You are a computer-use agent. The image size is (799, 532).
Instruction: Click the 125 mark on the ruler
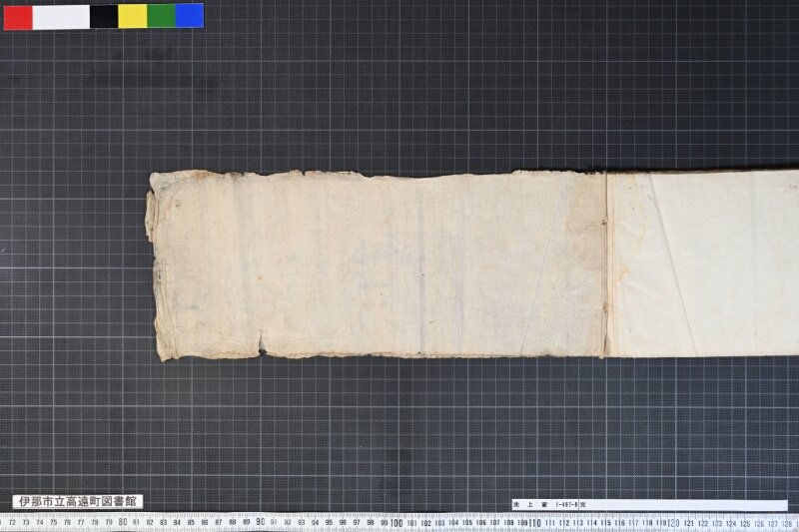[744, 523]
